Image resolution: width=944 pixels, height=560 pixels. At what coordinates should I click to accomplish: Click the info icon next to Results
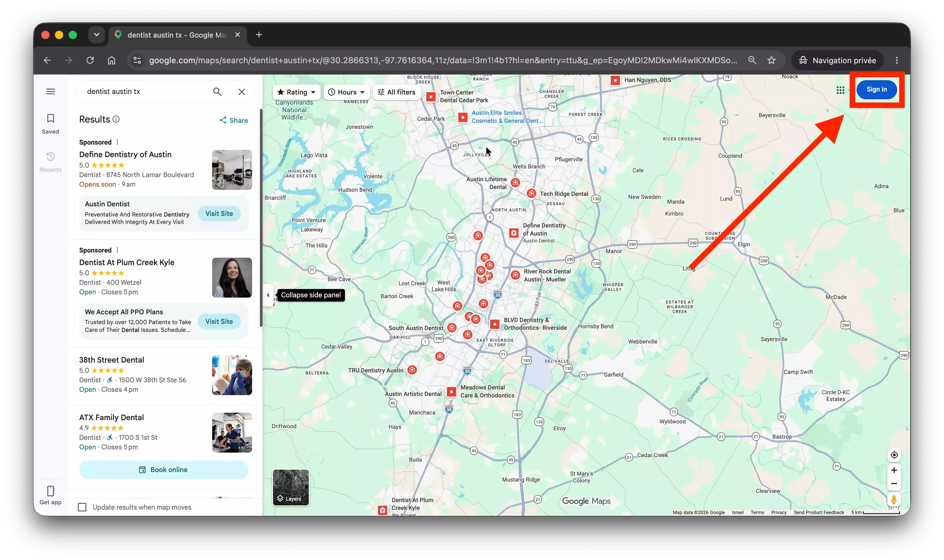116,119
